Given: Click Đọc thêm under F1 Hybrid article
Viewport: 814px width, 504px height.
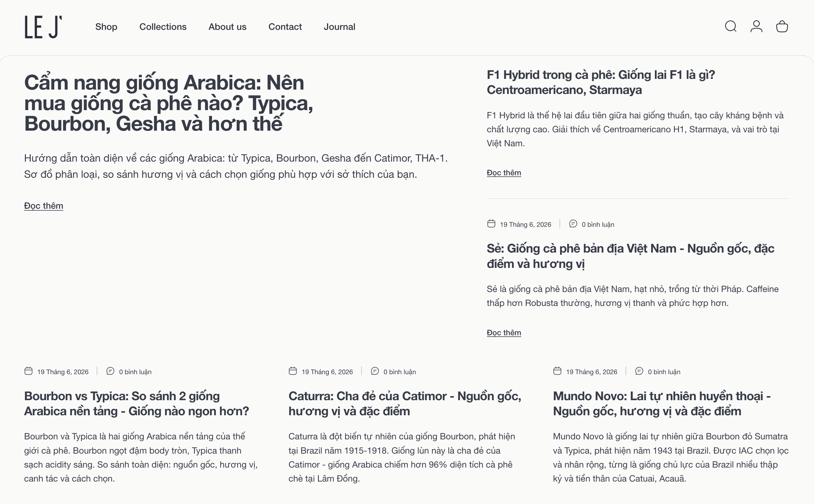Looking at the screenshot, I should 504,173.
